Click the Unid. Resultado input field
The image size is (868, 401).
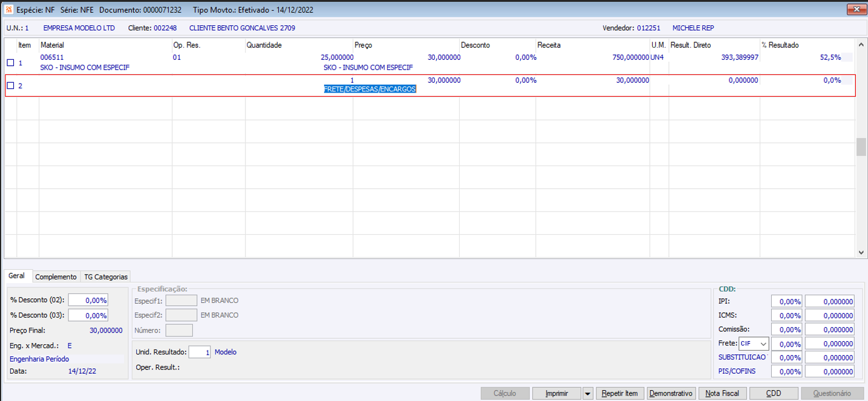click(200, 352)
